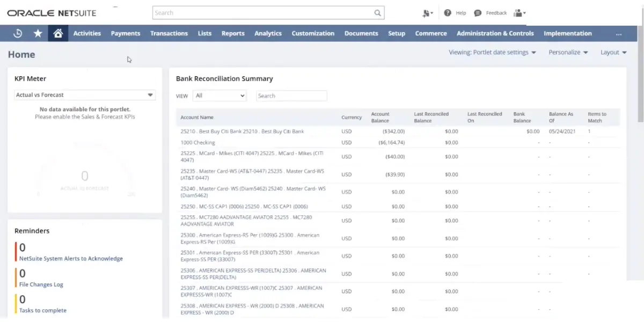Click the ($6,164.74) account balance
Image resolution: width=644 pixels, height=322 pixels.
tap(392, 143)
